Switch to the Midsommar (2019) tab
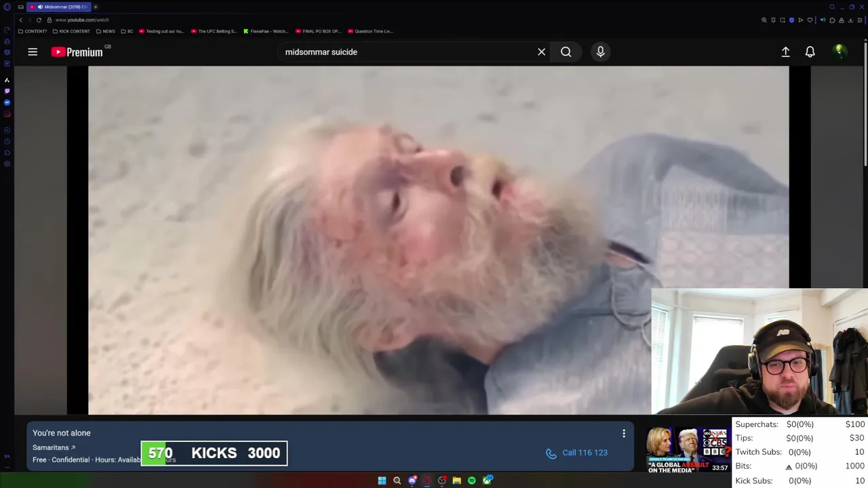The image size is (868, 488). 58,7
